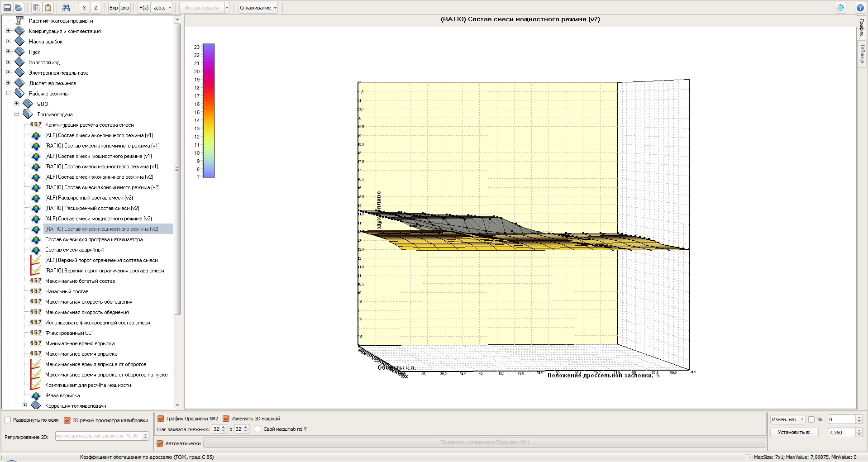
Task: Click the save firmware floppy icon
Action: tap(7, 8)
